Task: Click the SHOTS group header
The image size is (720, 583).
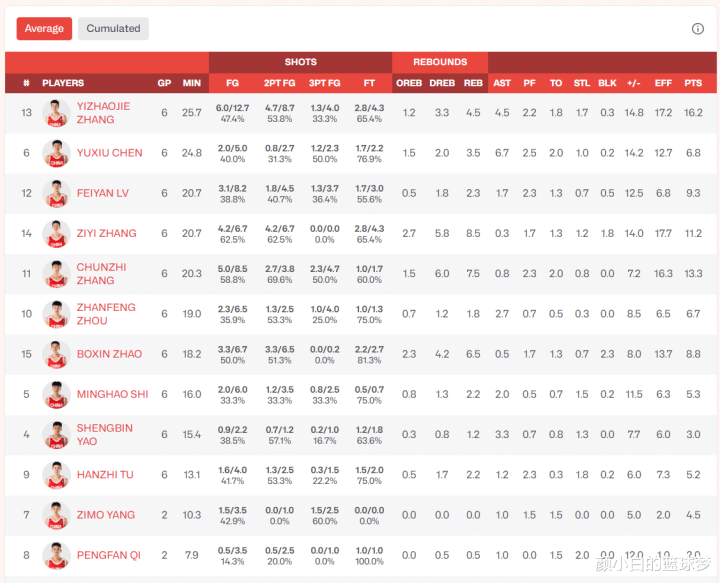Action: point(300,62)
